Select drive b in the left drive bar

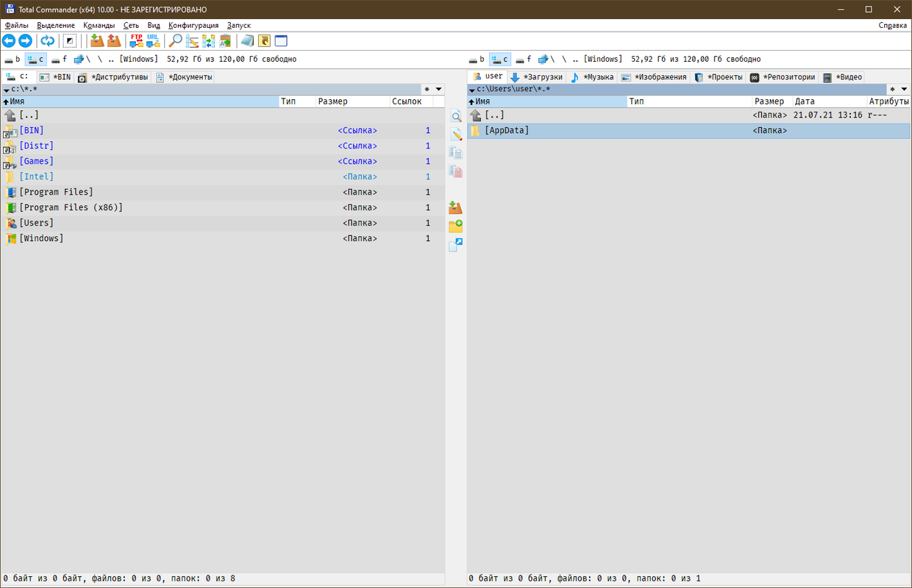13,60
